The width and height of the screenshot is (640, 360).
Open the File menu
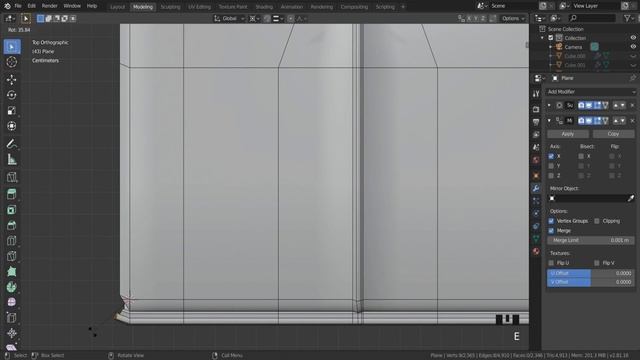(18, 6)
